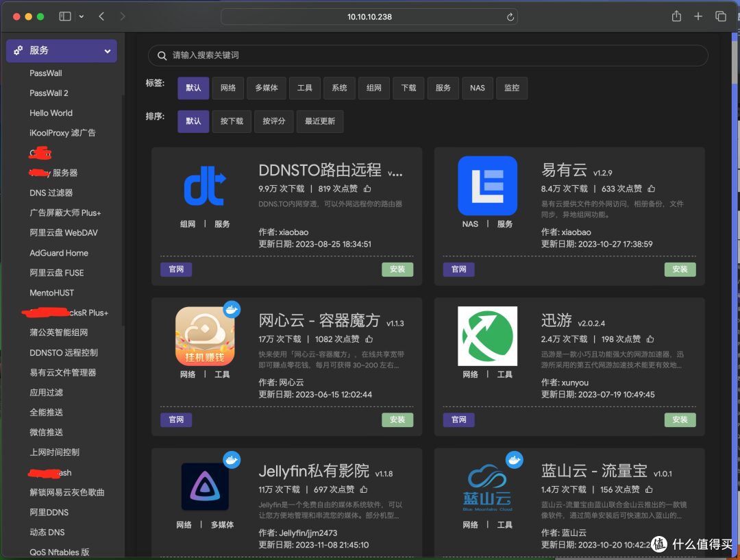Image resolution: width=740 pixels, height=560 pixels.
Task: Click the magnifier icon in the search bar
Action: click(x=162, y=55)
